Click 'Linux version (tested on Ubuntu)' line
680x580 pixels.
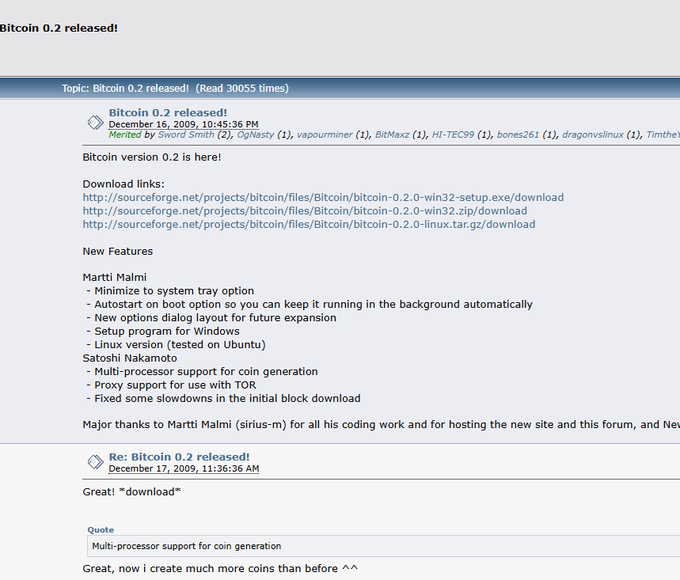click(176, 344)
